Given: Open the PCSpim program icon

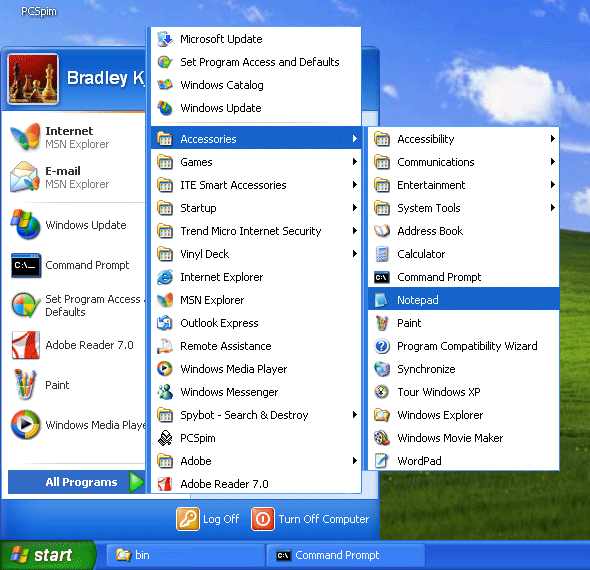Looking at the screenshot, I should pos(165,438).
